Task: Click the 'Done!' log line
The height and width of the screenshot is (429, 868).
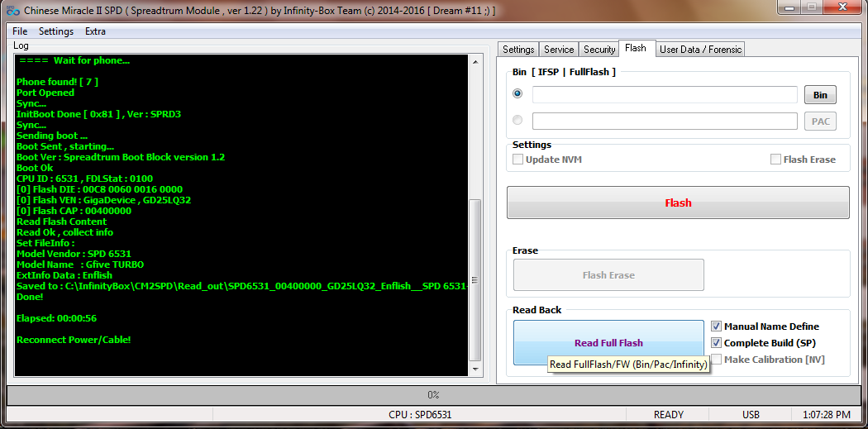Action: point(30,297)
